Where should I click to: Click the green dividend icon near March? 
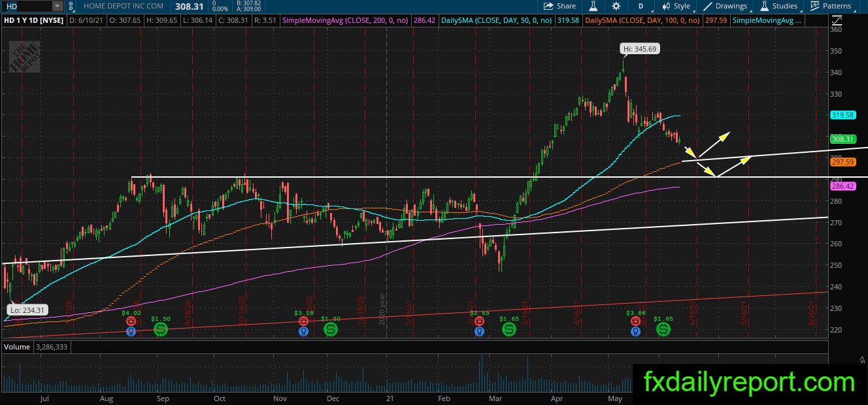[509, 330]
